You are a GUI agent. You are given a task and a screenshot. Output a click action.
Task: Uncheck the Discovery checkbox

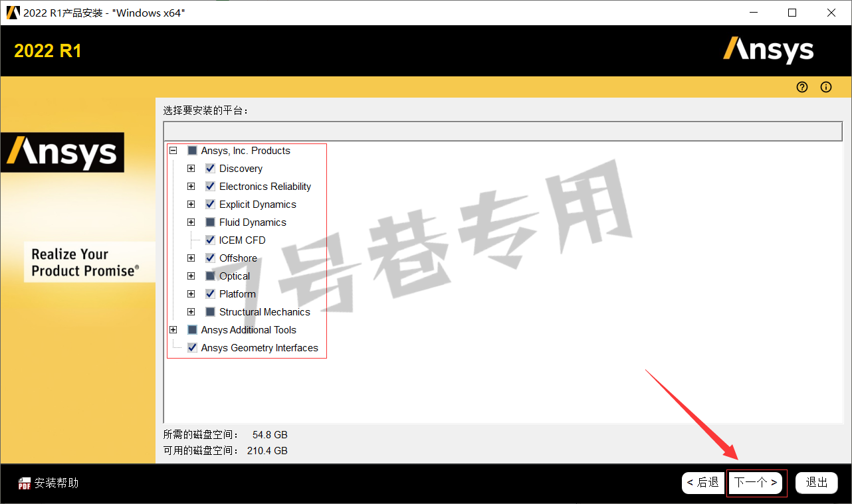point(210,169)
